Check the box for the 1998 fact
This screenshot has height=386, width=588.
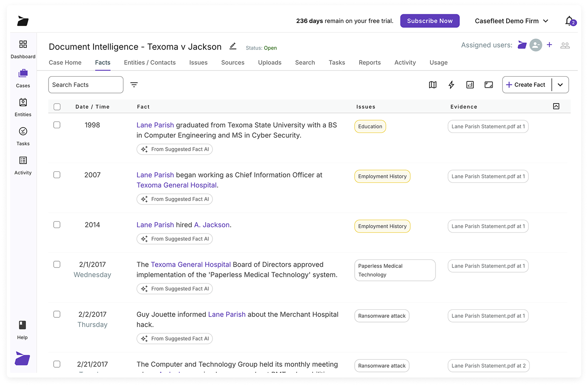coord(57,125)
